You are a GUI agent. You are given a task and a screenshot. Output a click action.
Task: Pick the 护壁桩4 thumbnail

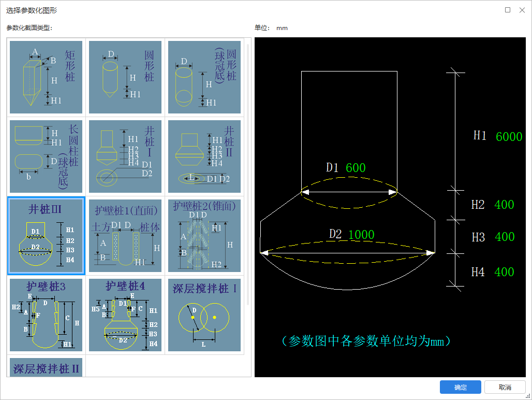click(x=125, y=315)
